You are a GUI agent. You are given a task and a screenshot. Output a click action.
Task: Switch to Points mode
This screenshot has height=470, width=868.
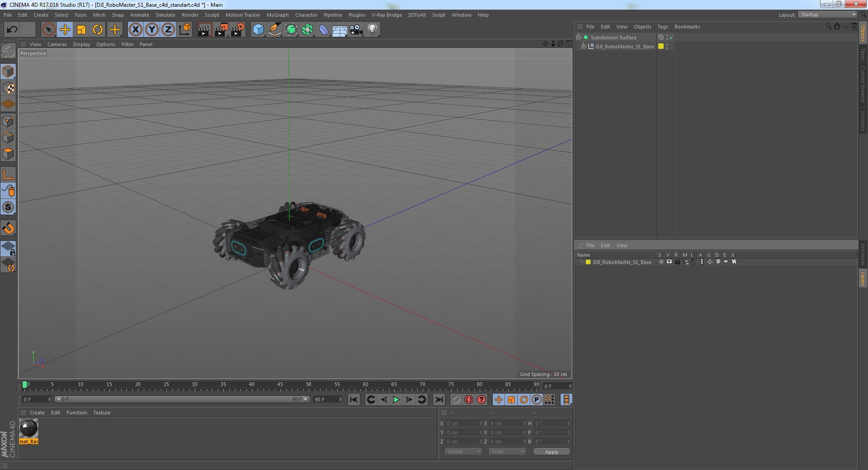click(x=8, y=121)
